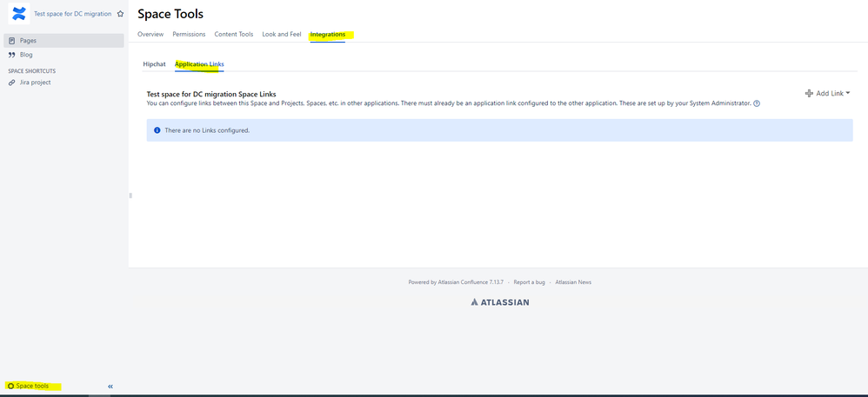Image resolution: width=868 pixels, height=397 pixels.
Task: Click the Jira project link icon
Action: pos(11,83)
